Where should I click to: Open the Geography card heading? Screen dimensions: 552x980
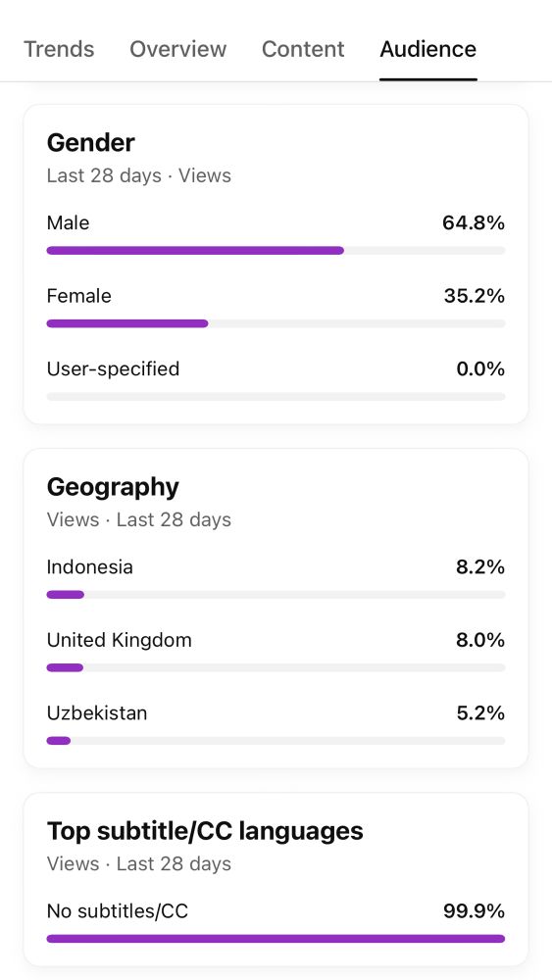click(x=113, y=487)
